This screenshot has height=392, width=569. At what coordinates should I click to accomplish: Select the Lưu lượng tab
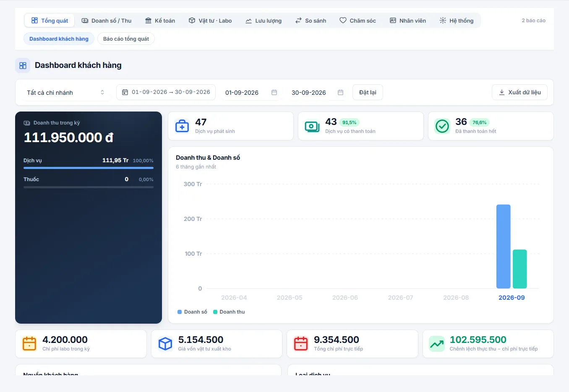[264, 21]
